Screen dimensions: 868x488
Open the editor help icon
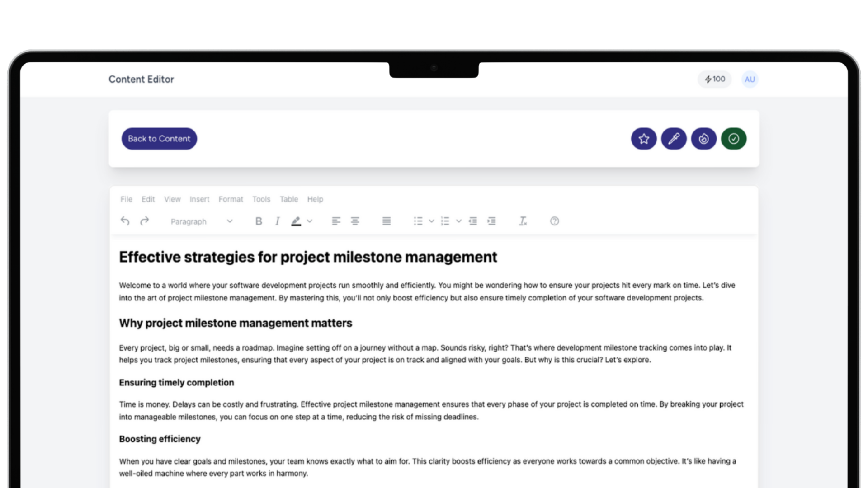554,221
